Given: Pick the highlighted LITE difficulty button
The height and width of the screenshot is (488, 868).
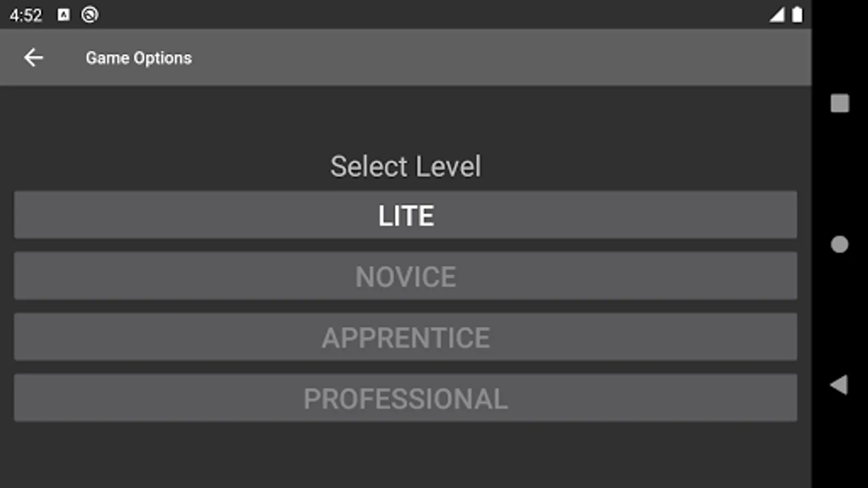Looking at the screenshot, I should coord(405,215).
